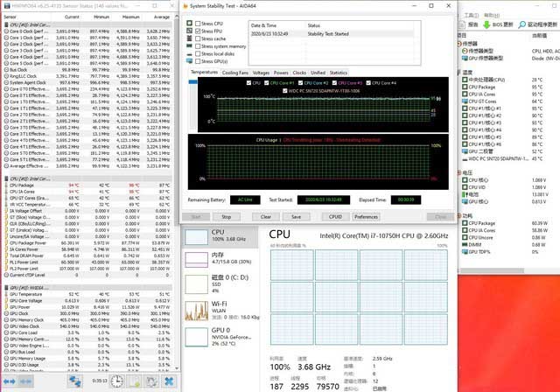The height and width of the screenshot is (392, 560).
Task: Click HWiNFO blue X close-sensors icon
Action: pyautogui.click(x=169, y=381)
